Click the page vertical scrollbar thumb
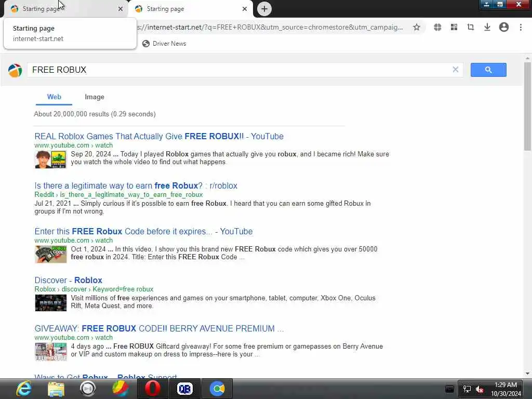 click(x=527, y=106)
